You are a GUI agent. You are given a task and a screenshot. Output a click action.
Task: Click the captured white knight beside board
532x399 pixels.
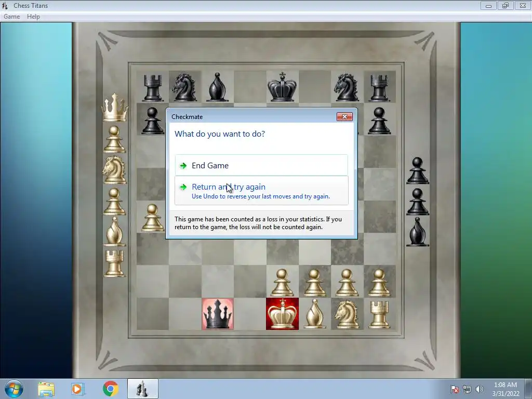point(114,170)
